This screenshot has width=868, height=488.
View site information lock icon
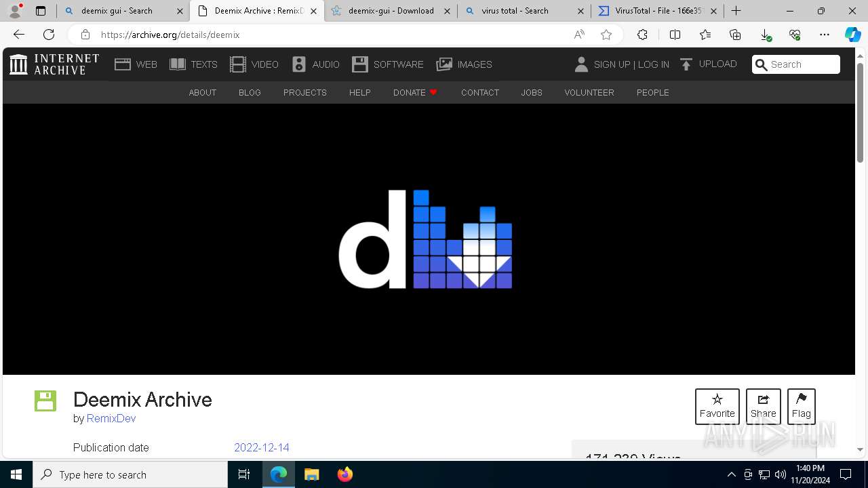click(85, 35)
